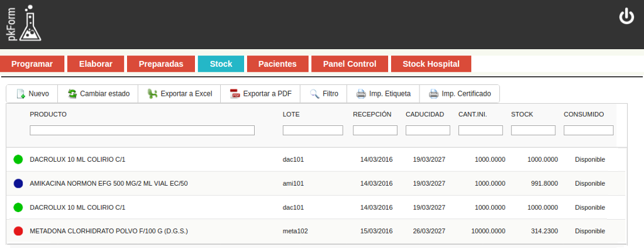This screenshot has height=248, width=644.
Task: Click the Imp. Certificado label
Action: click(466, 94)
